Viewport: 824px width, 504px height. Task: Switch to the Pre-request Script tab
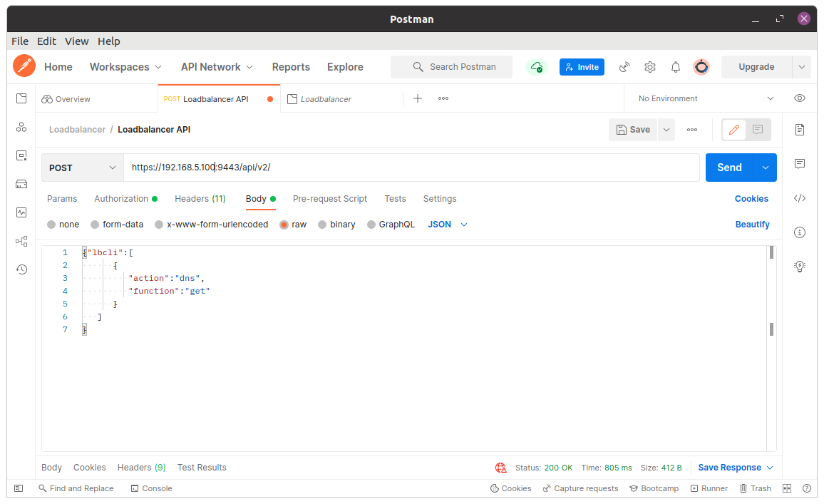[x=329, y=199]
